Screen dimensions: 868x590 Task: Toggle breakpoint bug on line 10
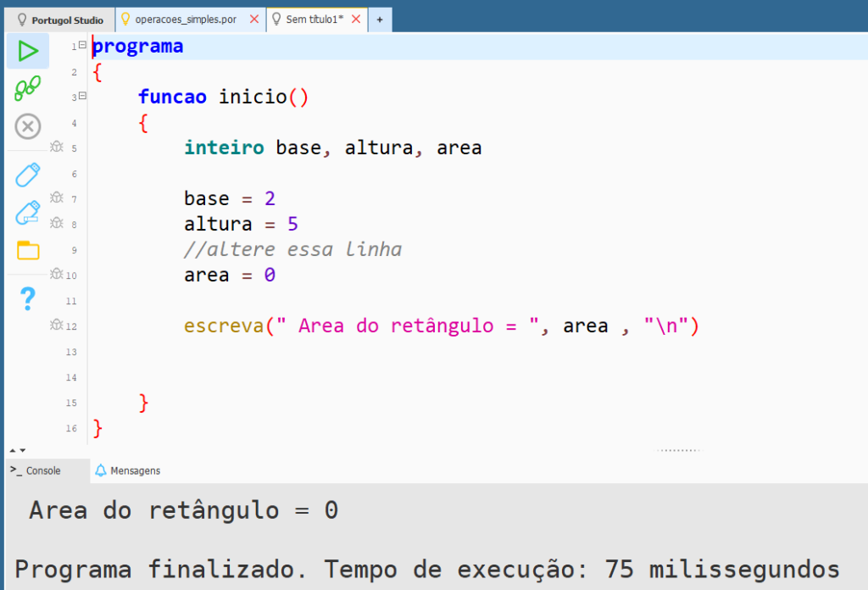tap(57, 274)
